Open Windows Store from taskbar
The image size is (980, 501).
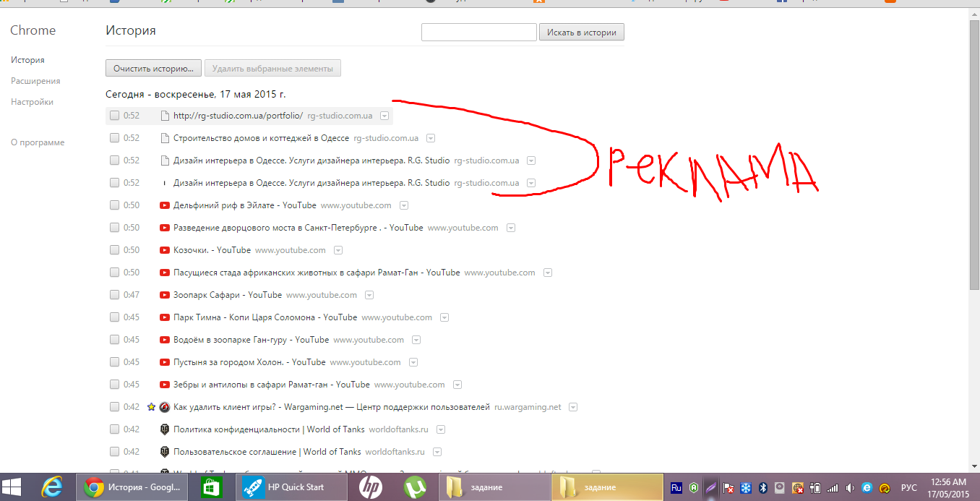pyautogui.click(x=212, y=487)
